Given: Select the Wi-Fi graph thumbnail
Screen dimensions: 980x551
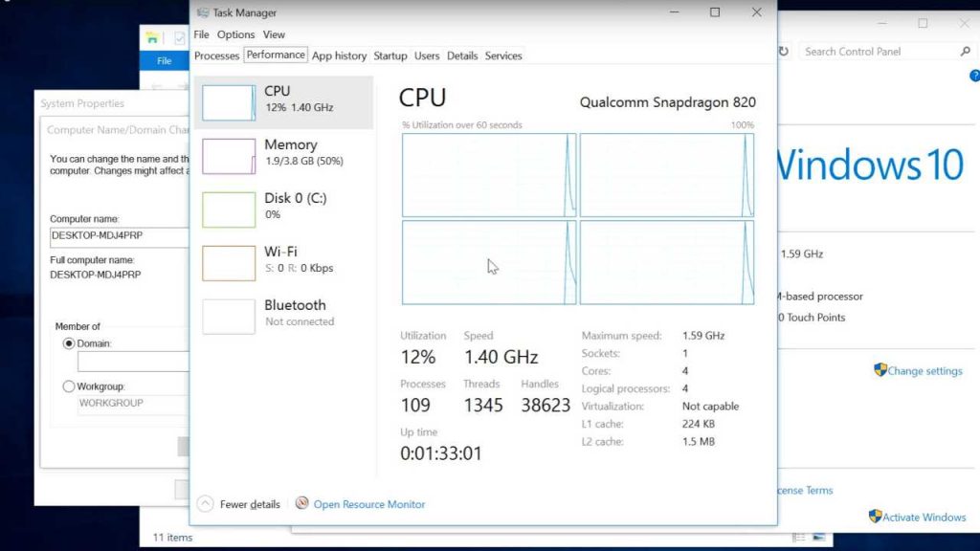Looking at the screenshot, I should (x=229, y=263).
